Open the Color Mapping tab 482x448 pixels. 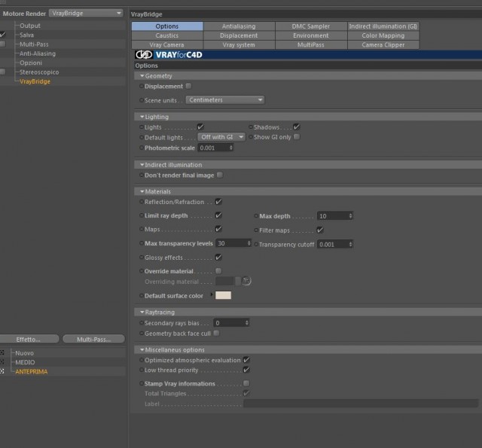coord(383,35)
